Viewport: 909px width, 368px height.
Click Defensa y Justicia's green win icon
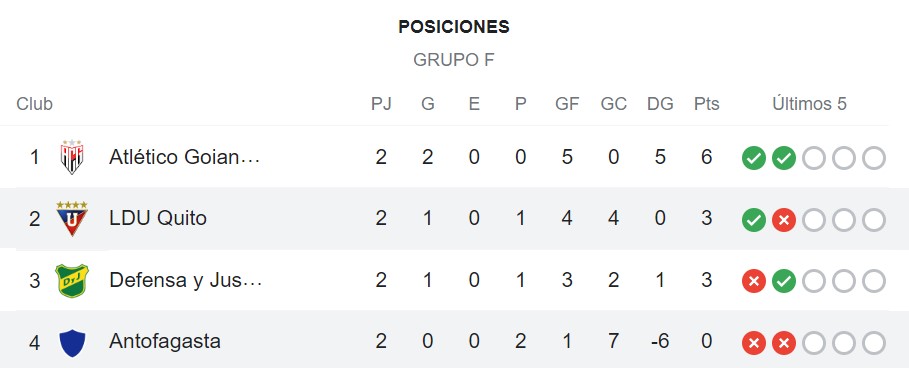click(x=784, y=282)
